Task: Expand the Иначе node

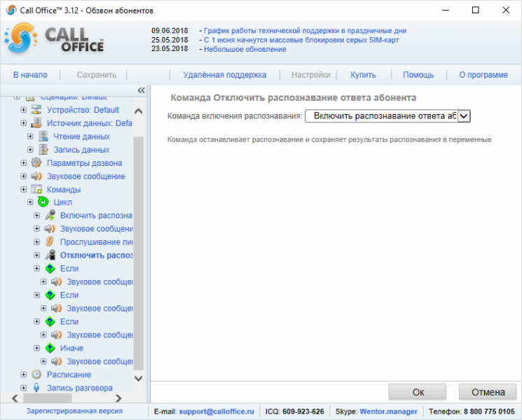Action: tap(37, 348)
